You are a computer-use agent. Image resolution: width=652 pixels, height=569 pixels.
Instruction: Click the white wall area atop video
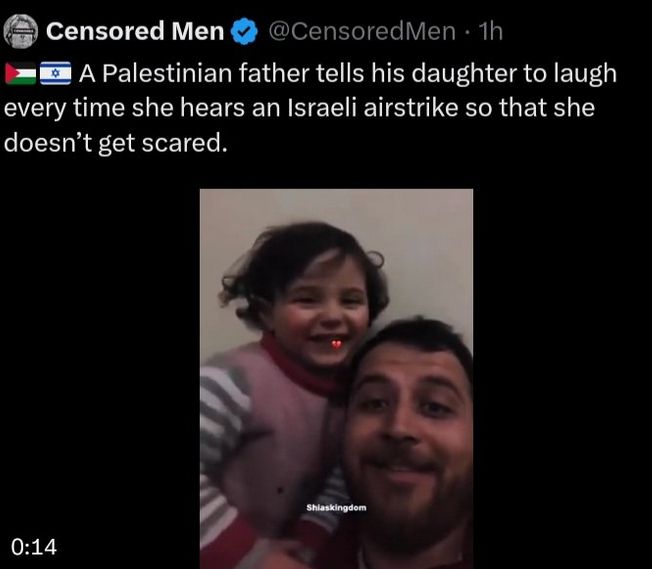coord(336,208)
